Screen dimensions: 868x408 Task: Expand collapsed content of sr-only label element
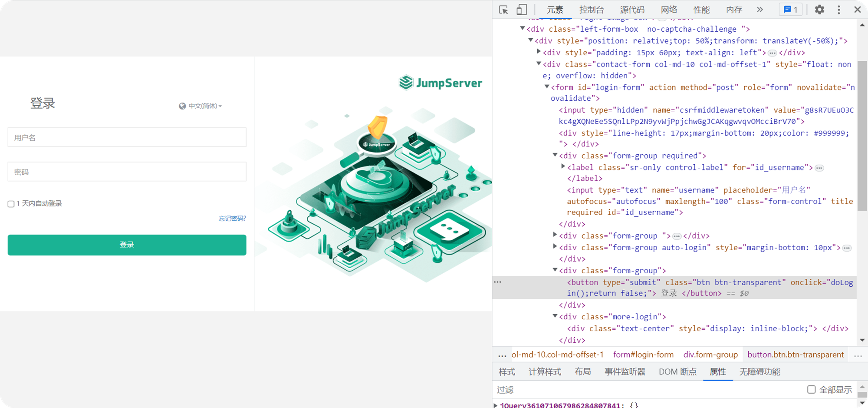[x=819, y=168]
